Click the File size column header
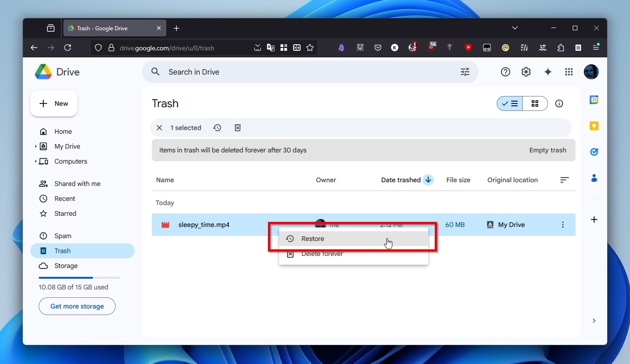The height and width of the screenshot is (364, 630). click(x=458, y=180)
